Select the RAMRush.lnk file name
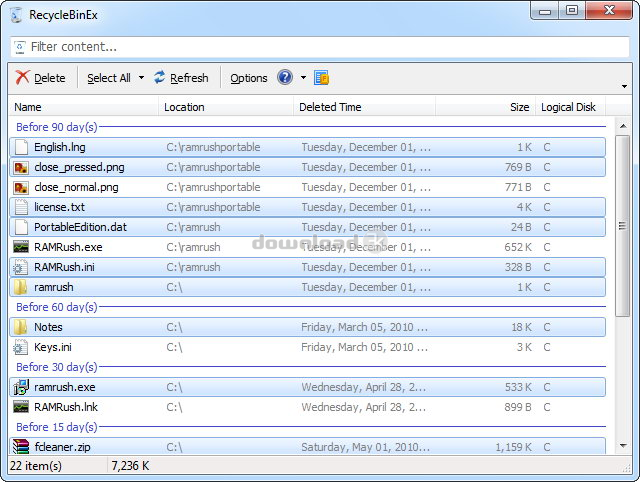 tap(66, 407)
